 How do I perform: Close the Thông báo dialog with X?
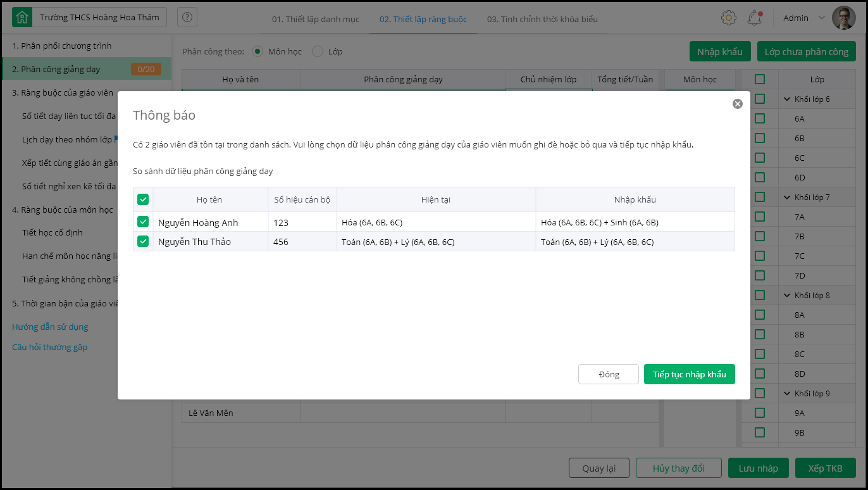pos(737,104)
